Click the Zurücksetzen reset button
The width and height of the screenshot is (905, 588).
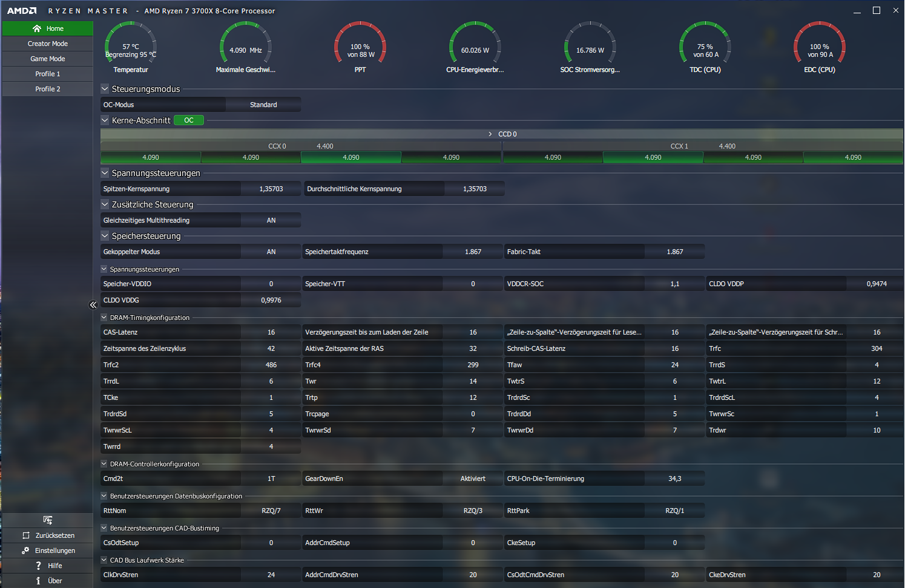[47, 535]
